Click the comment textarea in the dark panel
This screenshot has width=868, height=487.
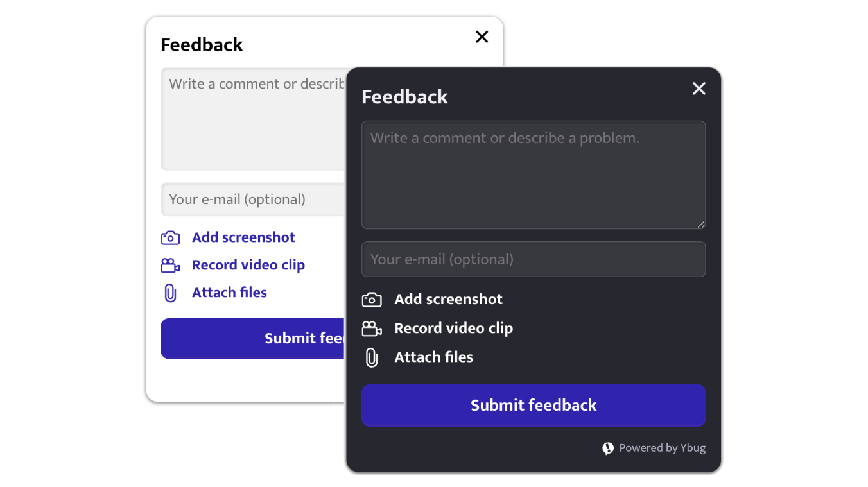[x=534, y=175]
